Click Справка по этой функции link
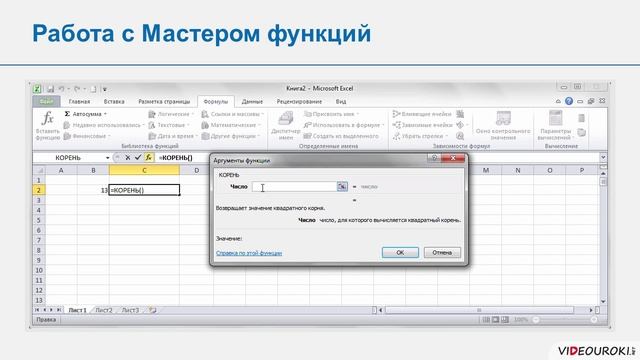This screenshot has height=360, width=640. pos(249,253)
